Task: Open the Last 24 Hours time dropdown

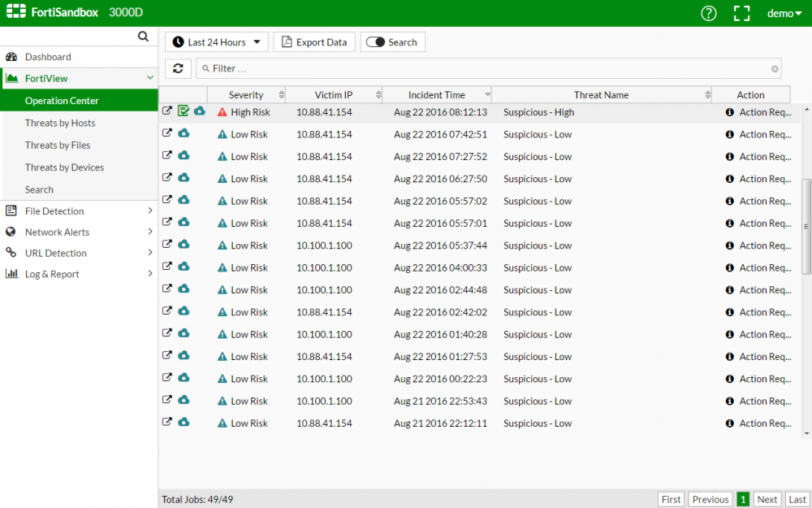Action: tap(217, 42)
